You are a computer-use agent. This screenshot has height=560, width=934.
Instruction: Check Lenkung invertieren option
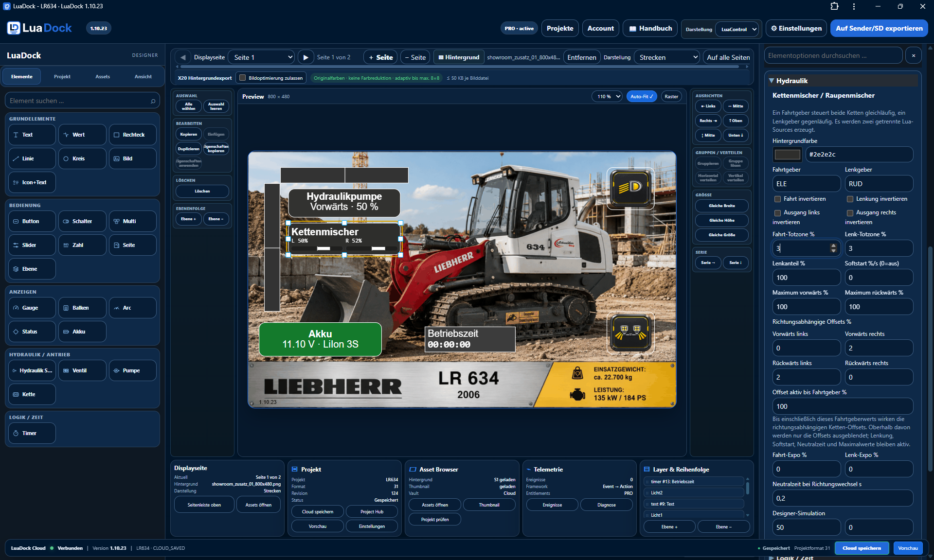[850, 199]
